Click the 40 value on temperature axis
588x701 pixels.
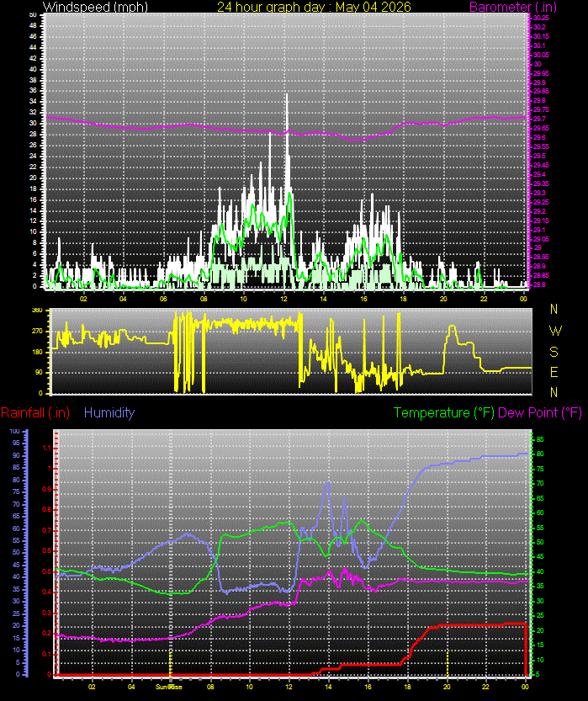point(540,571)
